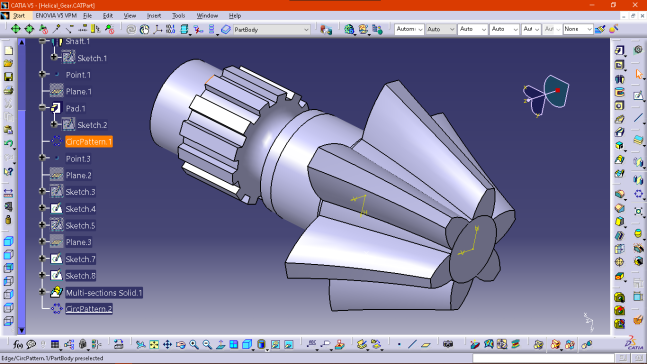Click Swap Visible Space icon

(289, 344)
